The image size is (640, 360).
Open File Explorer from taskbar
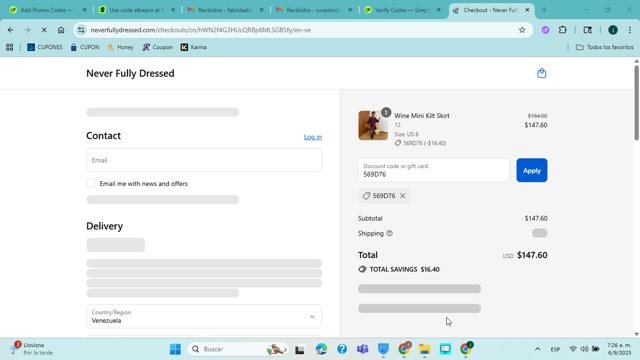pyautogui.click(x=424, y=349)
